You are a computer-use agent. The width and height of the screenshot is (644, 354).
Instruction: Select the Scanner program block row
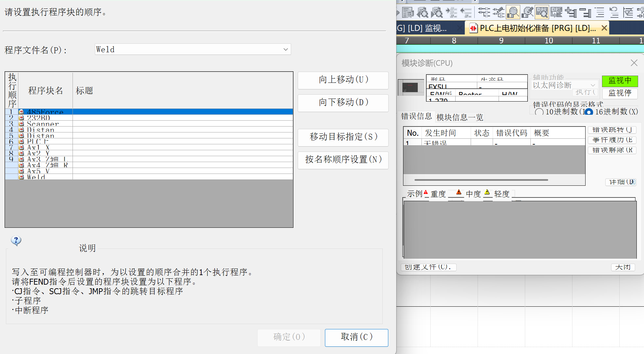43,124
